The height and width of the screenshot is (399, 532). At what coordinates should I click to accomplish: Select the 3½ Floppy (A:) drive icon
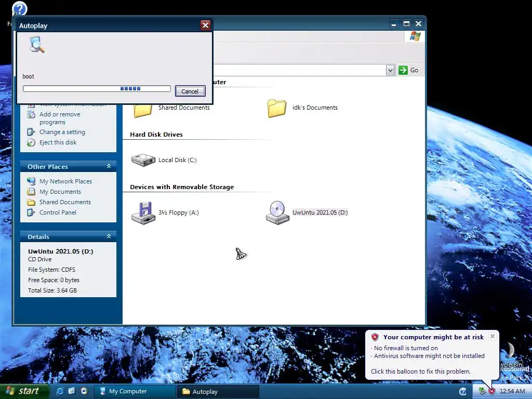[143, 212]
